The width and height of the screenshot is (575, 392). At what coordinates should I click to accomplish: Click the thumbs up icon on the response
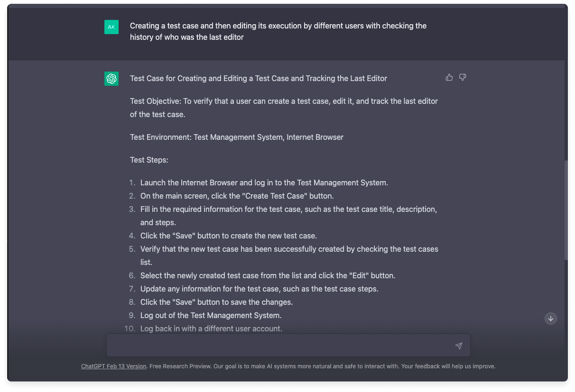(449, 77)
